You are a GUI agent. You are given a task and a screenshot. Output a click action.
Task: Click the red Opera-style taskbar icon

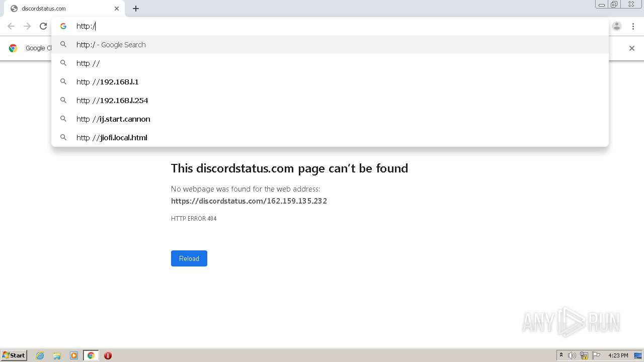pyautogui.click(x=108, y=355)
